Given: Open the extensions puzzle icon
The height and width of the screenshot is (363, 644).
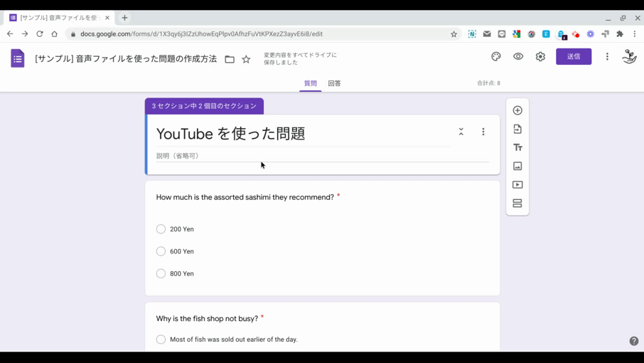Looking at the screenshot, I should pos(620,34).
